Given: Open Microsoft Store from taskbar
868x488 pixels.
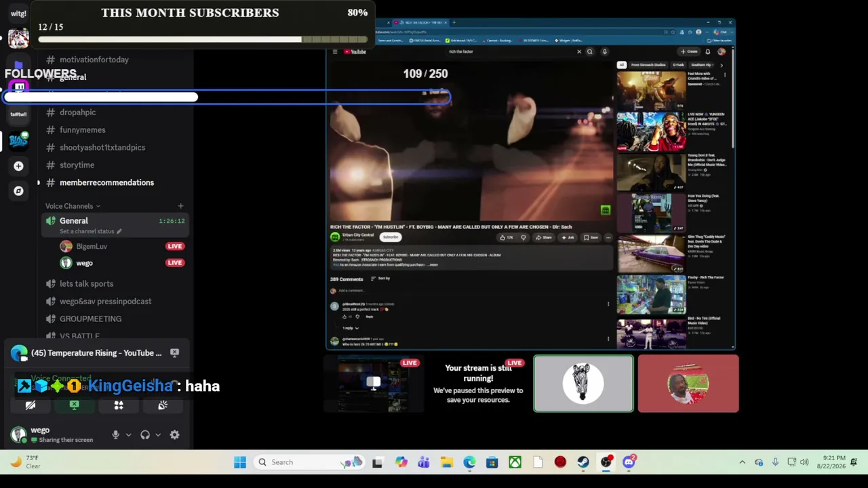Looking at the screenshot, I should click(492, 462).
